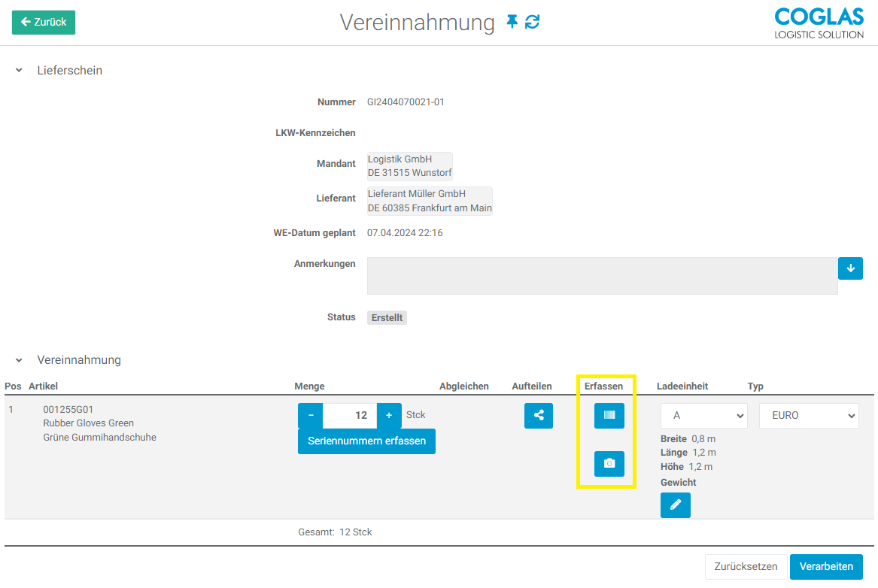This screenshot has width=878, height=588.
Task: Click the Menge quantity input field
Action: tap(349, 415)
